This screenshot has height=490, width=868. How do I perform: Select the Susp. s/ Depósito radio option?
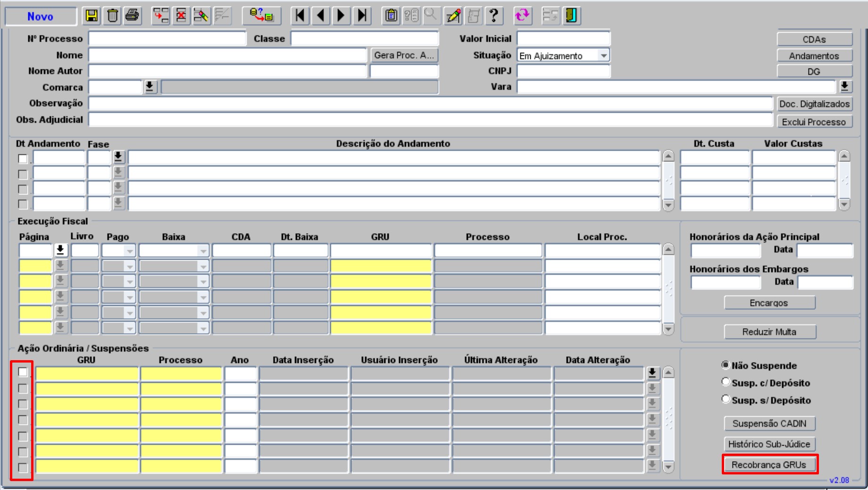coord(726,399)
